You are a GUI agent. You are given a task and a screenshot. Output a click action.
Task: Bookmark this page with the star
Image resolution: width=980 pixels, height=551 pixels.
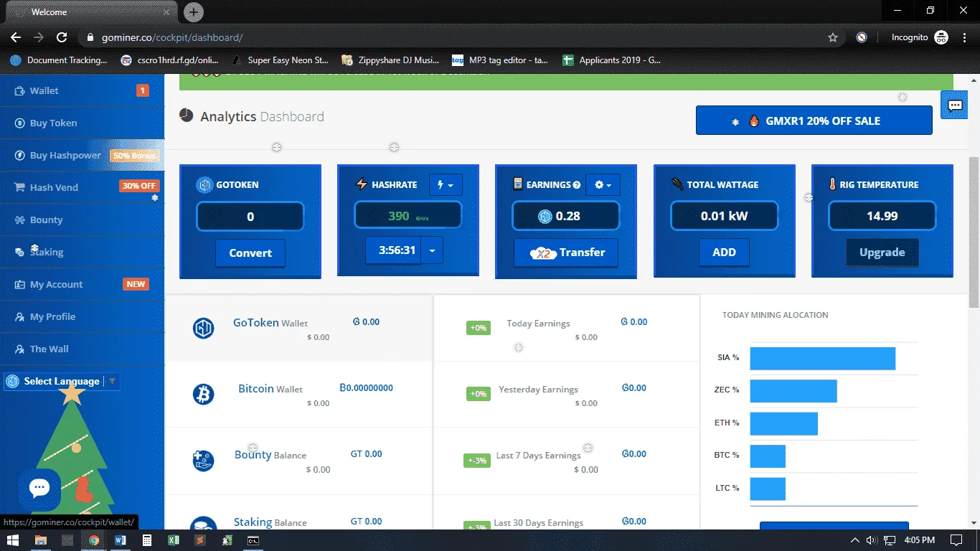pyautogui.click(x=833, y=37)
